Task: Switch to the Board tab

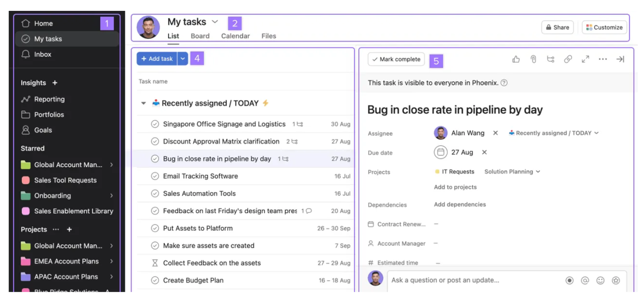Action: [200, 36]
